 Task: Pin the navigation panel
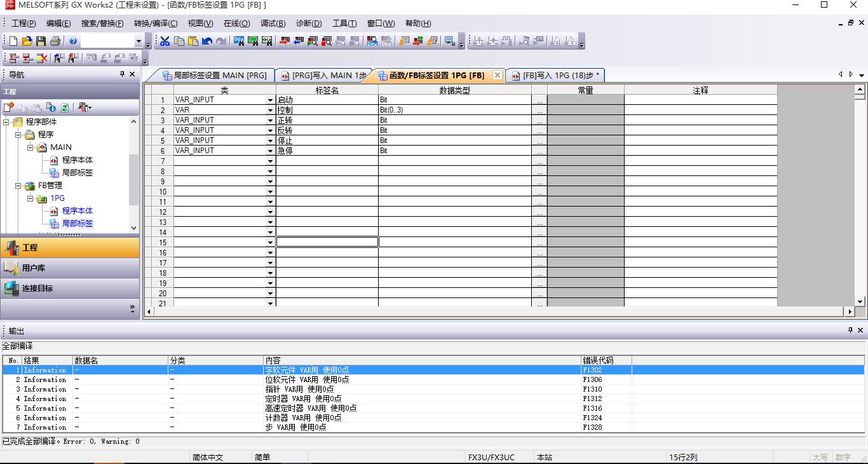pos(123,74)
